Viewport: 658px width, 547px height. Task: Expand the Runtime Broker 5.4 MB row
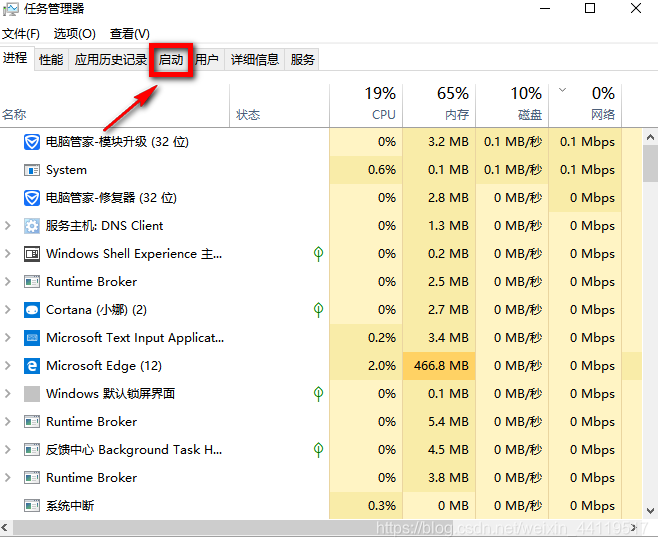tap(8, 421)
